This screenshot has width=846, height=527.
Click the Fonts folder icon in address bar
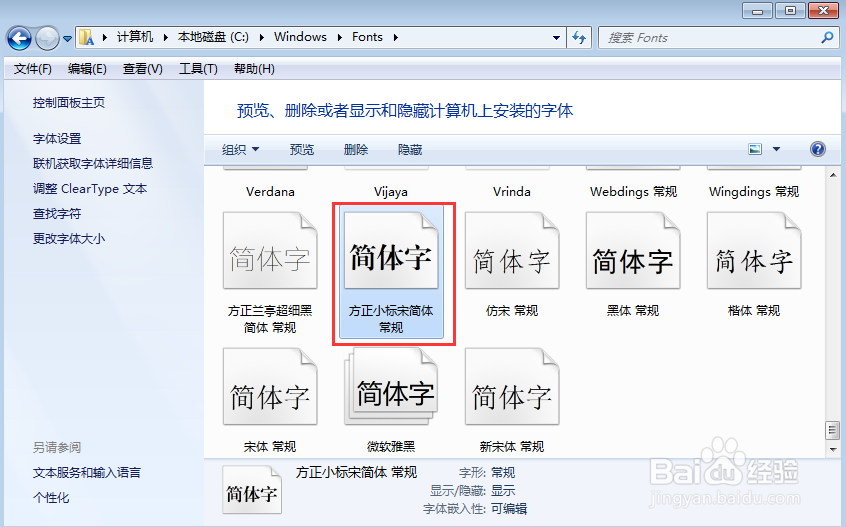(86, 37)
